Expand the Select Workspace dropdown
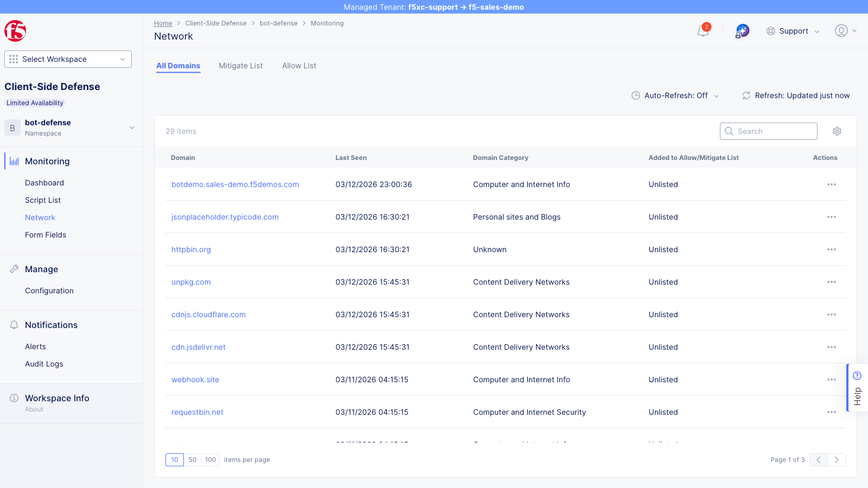The image size is (868, 488). (122, 59)
